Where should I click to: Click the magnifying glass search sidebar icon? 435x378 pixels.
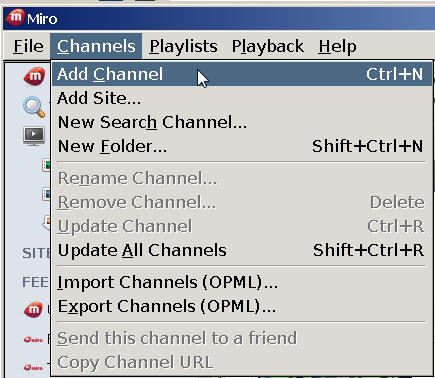(x=34, y=107)
